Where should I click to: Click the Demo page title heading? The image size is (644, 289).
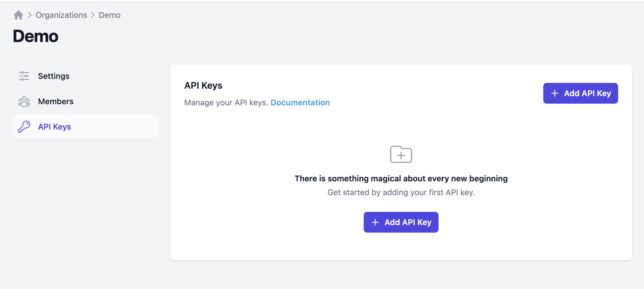point(36,36)
